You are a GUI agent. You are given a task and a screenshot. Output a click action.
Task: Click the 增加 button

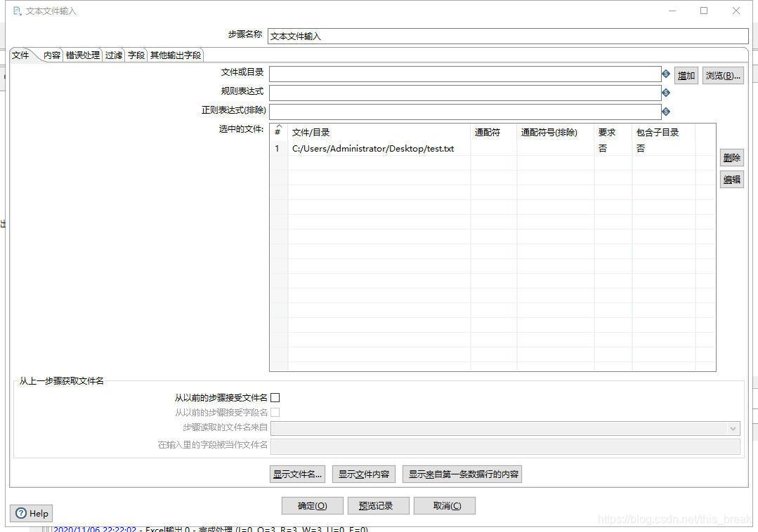pos(686,75)
